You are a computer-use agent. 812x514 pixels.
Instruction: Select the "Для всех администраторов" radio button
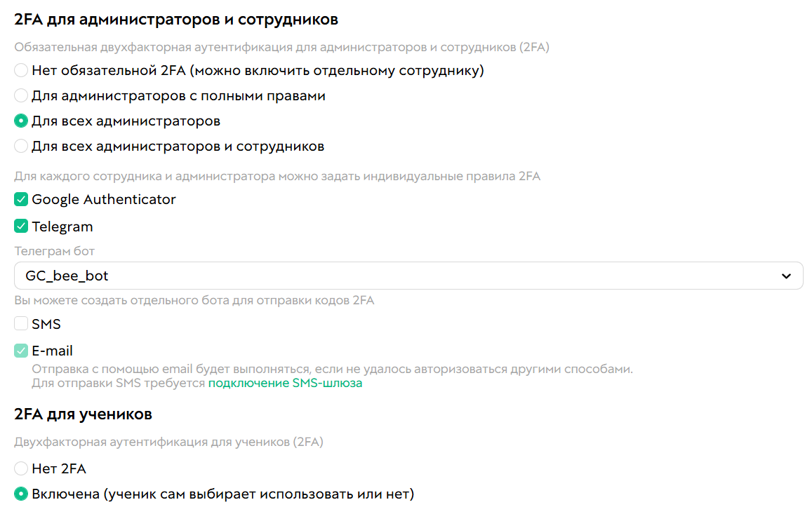click(x=21, y=121)
